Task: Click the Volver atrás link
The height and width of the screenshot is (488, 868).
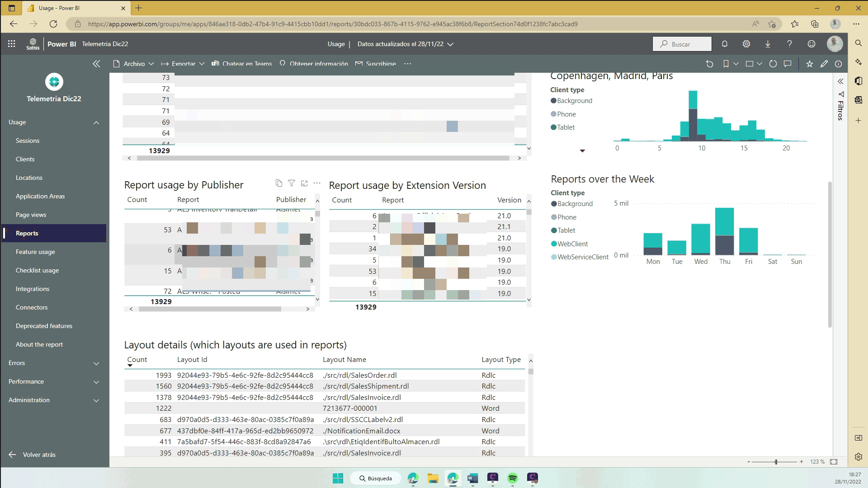Action: click(x=39, y=455)
